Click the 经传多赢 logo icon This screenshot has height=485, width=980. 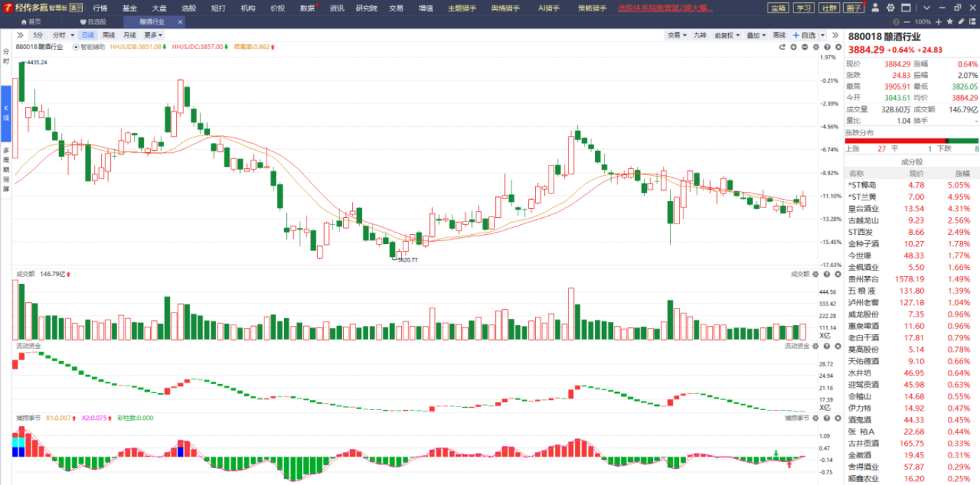(8, 8)
